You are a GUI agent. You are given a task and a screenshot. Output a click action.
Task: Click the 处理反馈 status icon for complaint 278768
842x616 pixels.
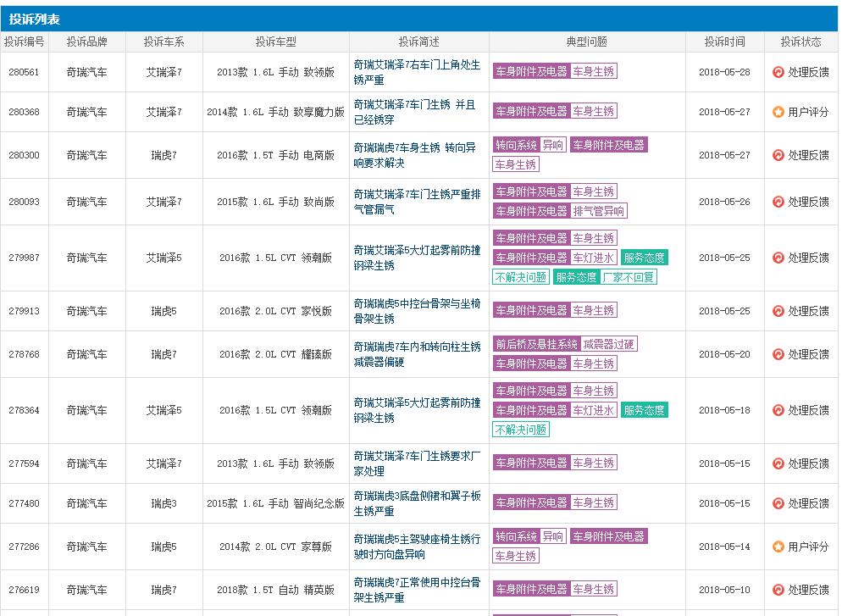click(778, 354)
